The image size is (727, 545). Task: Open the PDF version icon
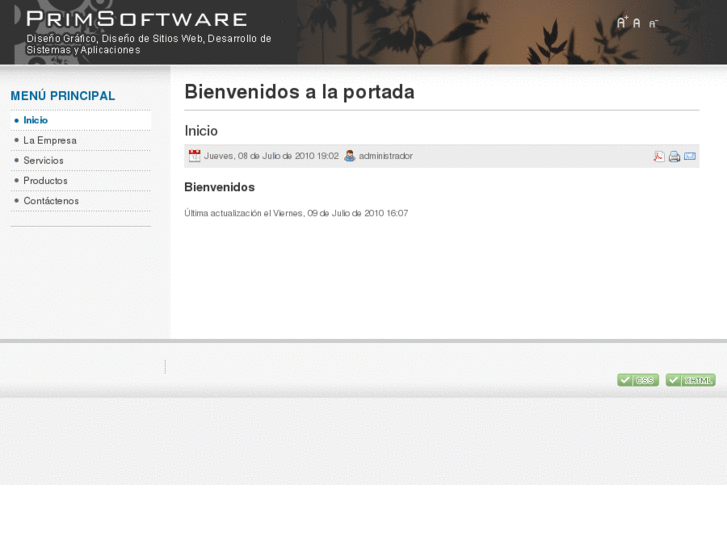[659, 157]
